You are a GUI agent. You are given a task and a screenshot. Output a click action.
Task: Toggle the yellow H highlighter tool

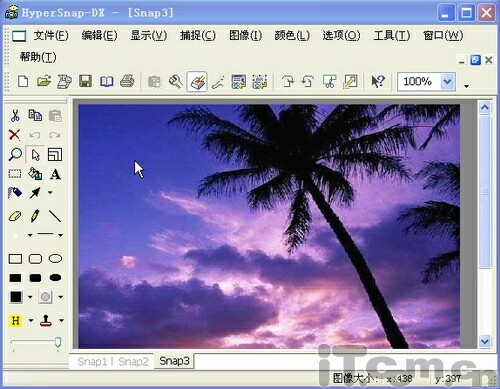[x=15, y=321]
